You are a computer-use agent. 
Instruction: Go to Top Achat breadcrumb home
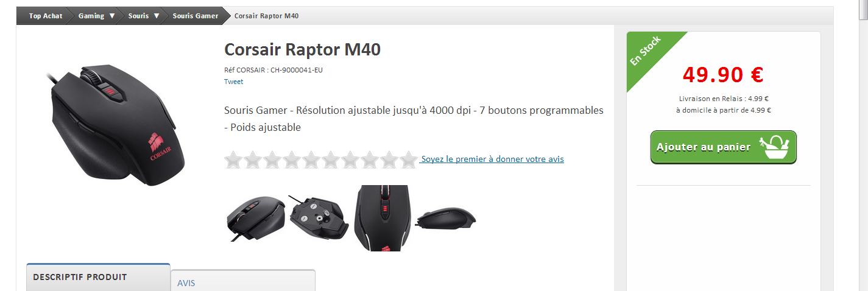(x=46, y=16)
